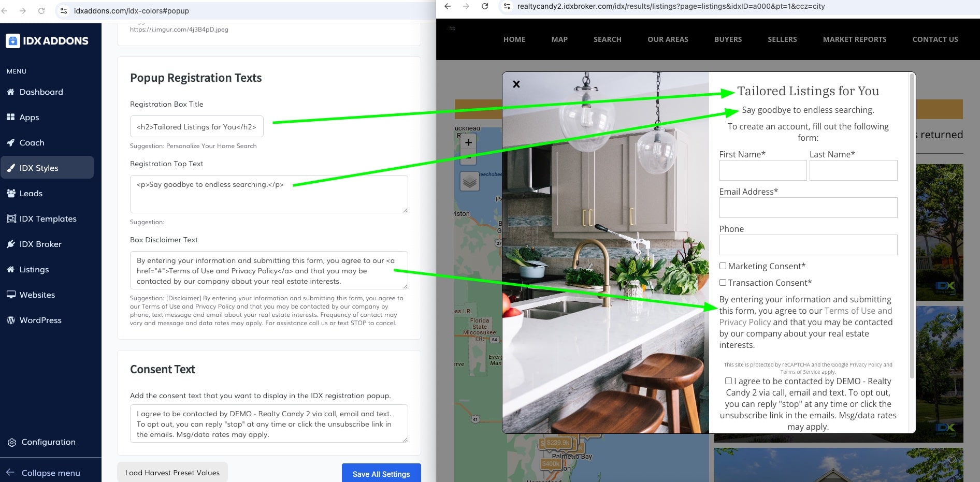Go back in the realtycandy2 browser window
This screenshot has height=482, width=980.
448,6
